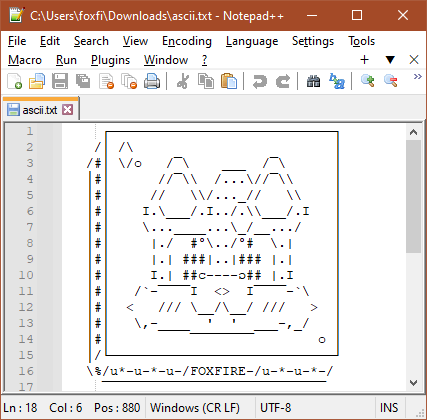Open the Encoding menu

click(187, 41)
